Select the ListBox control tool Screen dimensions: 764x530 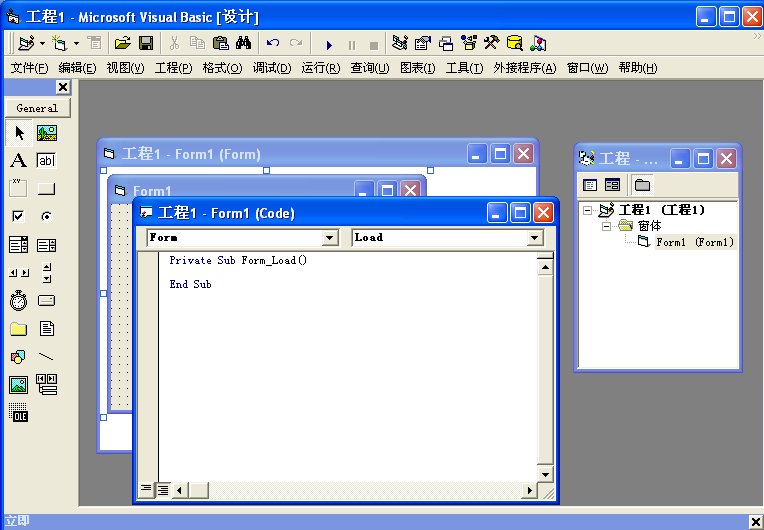47,245
